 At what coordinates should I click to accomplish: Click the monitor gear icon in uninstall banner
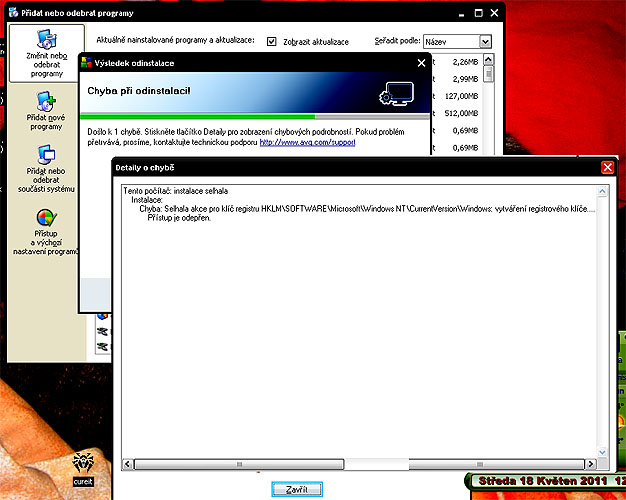[396, 94]
